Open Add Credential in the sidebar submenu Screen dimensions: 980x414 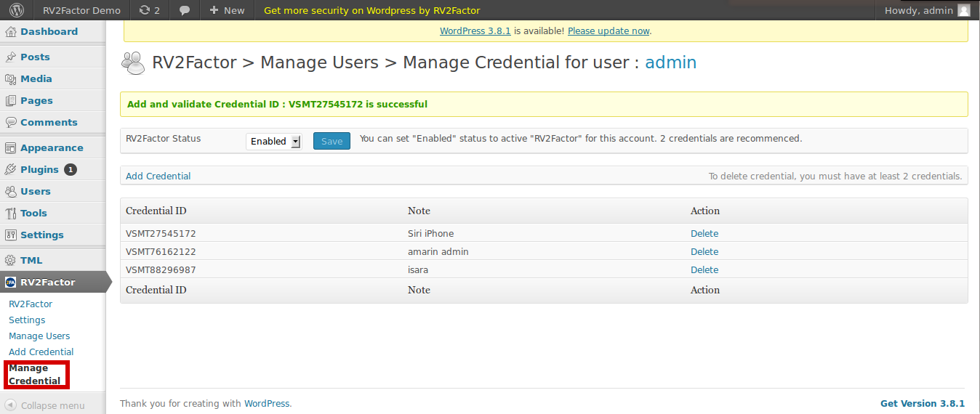pos(41,352)
